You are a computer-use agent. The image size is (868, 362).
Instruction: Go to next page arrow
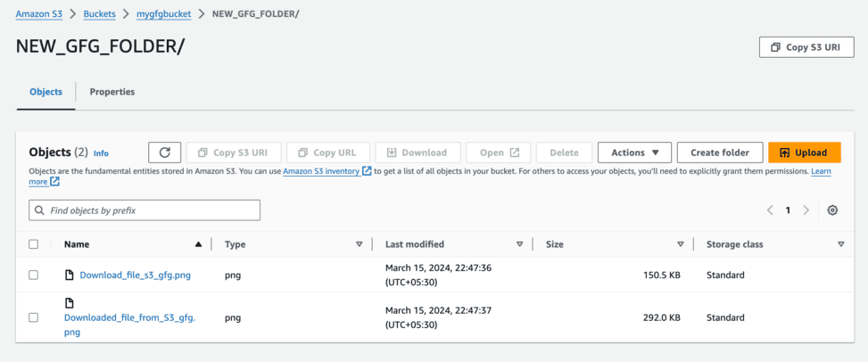806,210
